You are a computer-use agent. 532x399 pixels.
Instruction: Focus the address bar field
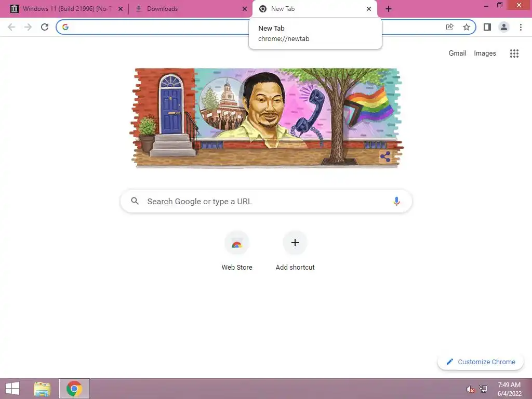[265, 27]
